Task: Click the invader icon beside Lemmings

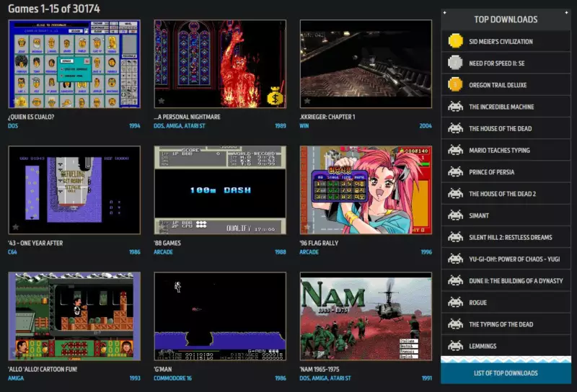Action: (x=455, y=346)
